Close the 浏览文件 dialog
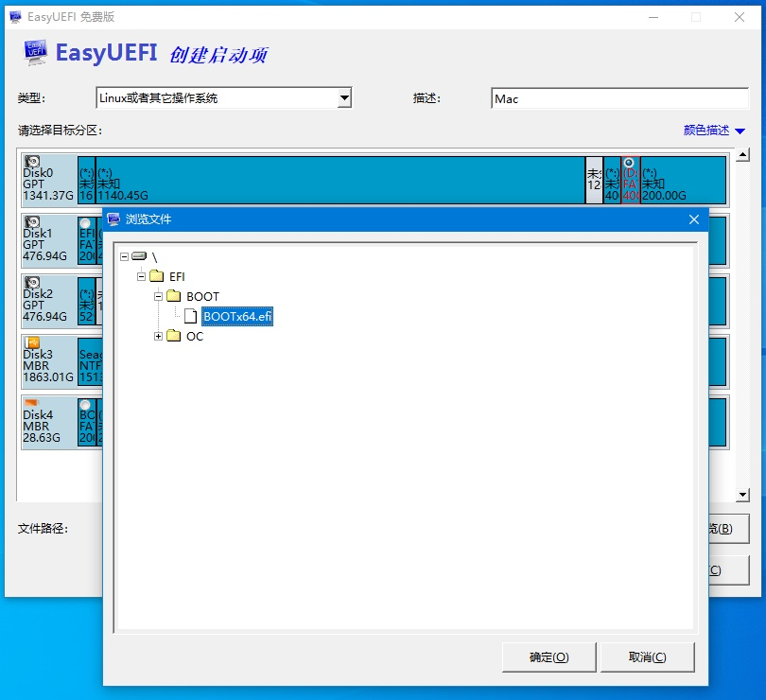The width and height of the screenshot is (766, 700). [694, 219]
